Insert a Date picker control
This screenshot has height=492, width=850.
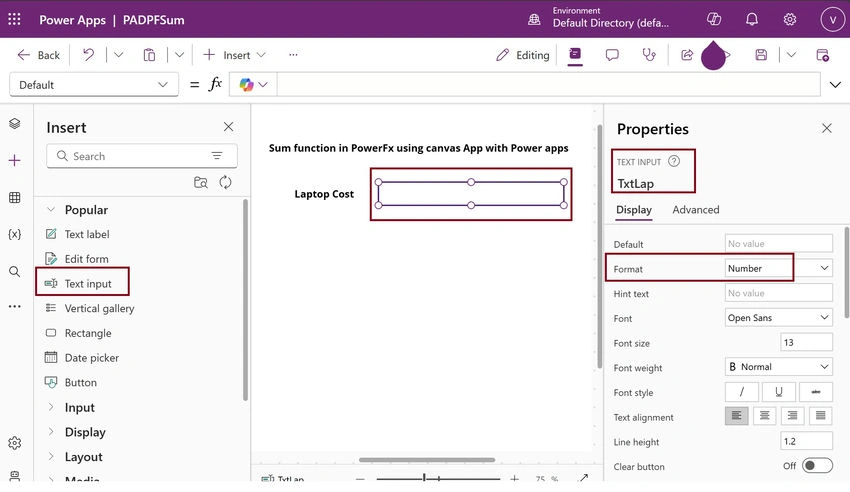click(92, 358)
